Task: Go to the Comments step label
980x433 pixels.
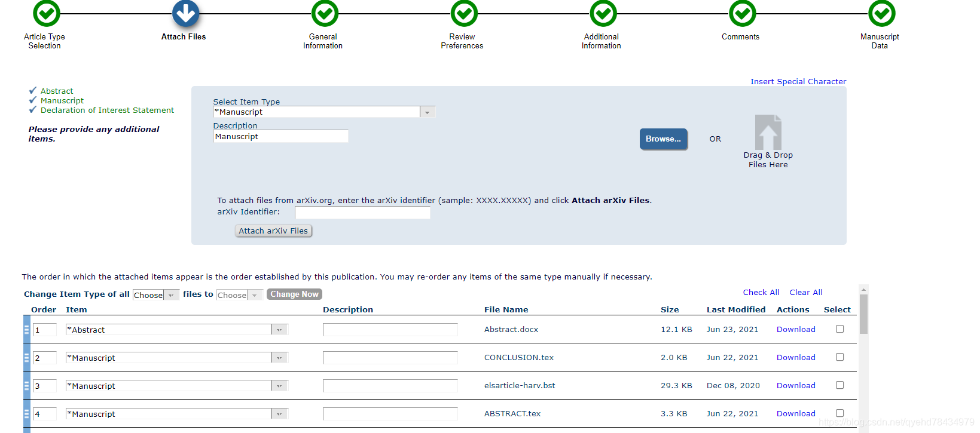Action: pos(740,37)
